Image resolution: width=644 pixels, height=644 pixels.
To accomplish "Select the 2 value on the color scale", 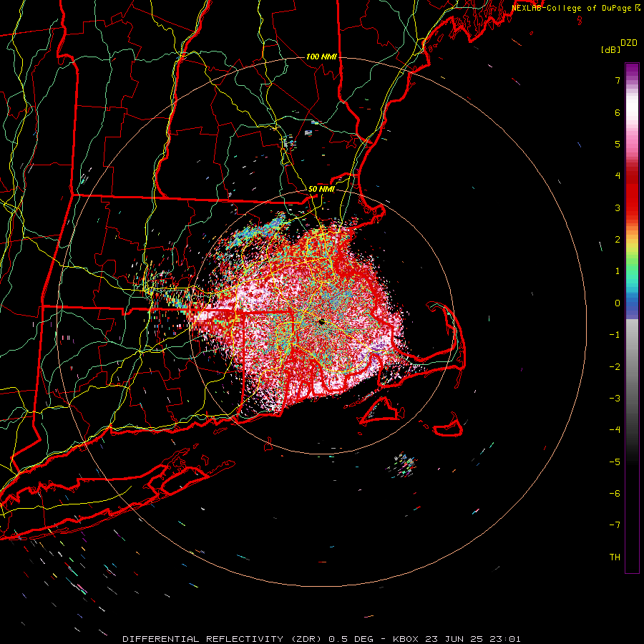I will point(618,240).
